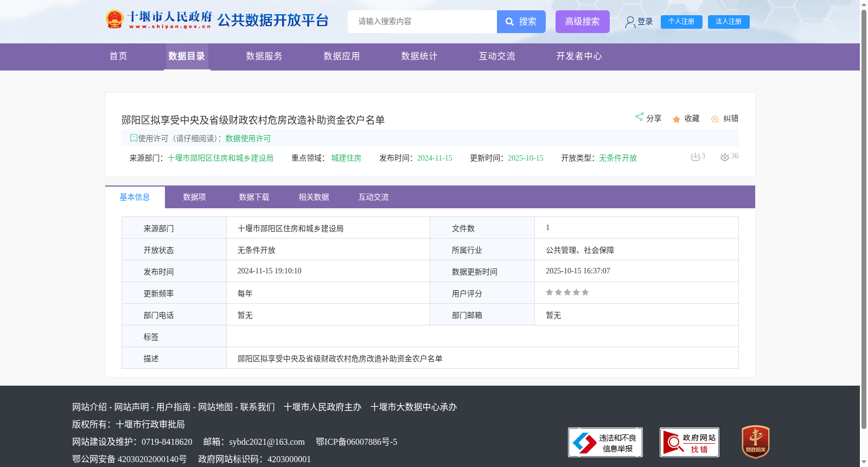Switch to 基本信息 tab

pos(135,197)
